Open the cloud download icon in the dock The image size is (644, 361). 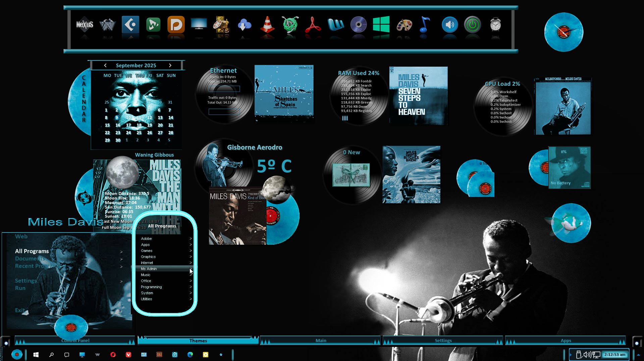[245, 25]
